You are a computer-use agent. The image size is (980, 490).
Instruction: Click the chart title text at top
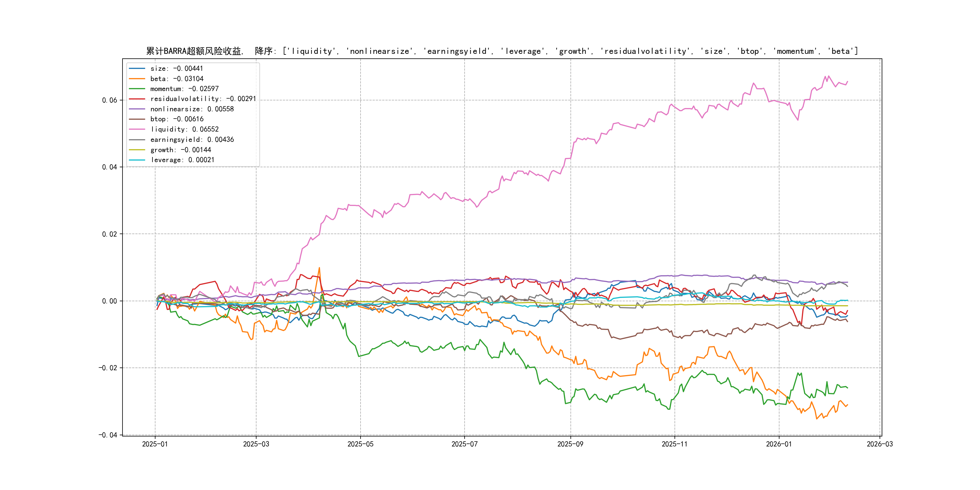501,51
